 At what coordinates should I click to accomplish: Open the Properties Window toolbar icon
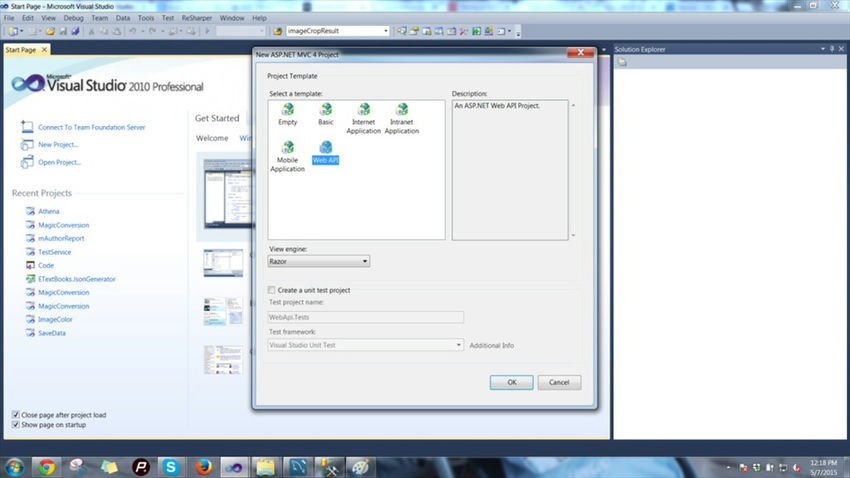[414, 31]
